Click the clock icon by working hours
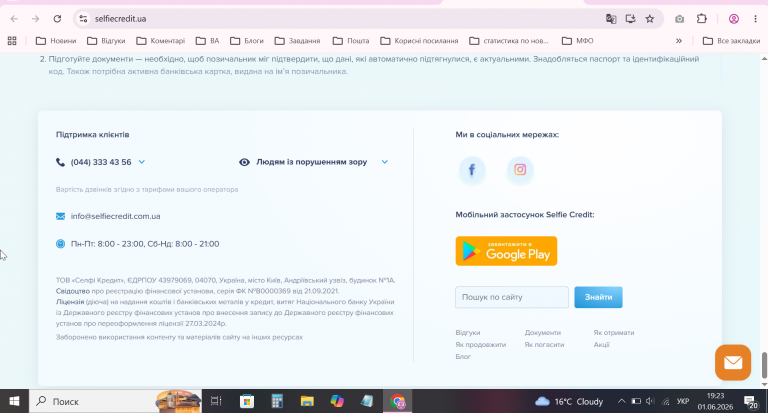This screenshot has height=413, width=768. pos(60,243)
